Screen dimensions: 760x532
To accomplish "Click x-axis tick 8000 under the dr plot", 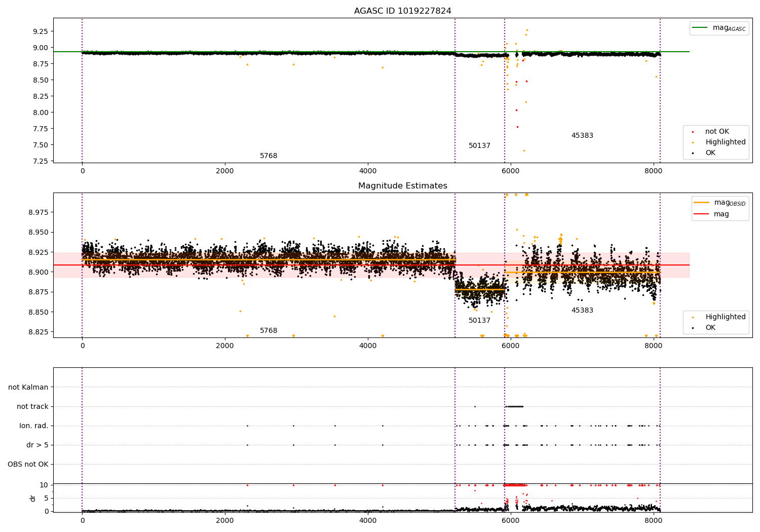I will pos(654,521).
